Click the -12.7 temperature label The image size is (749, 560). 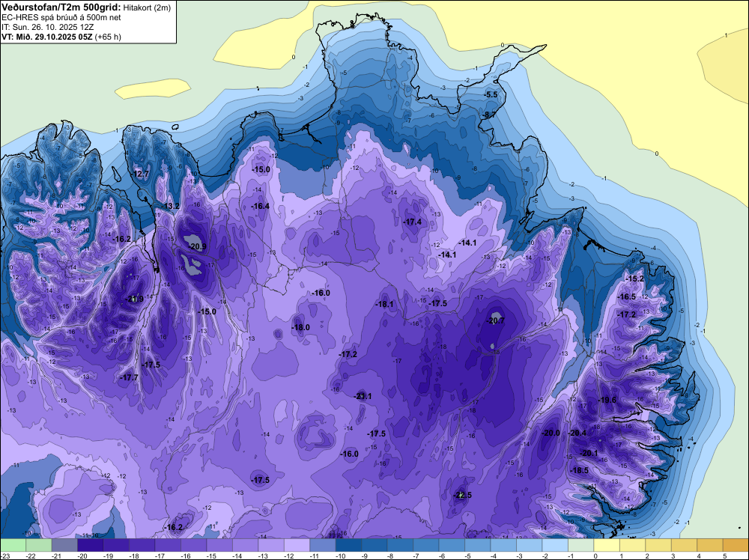point(141,174)
